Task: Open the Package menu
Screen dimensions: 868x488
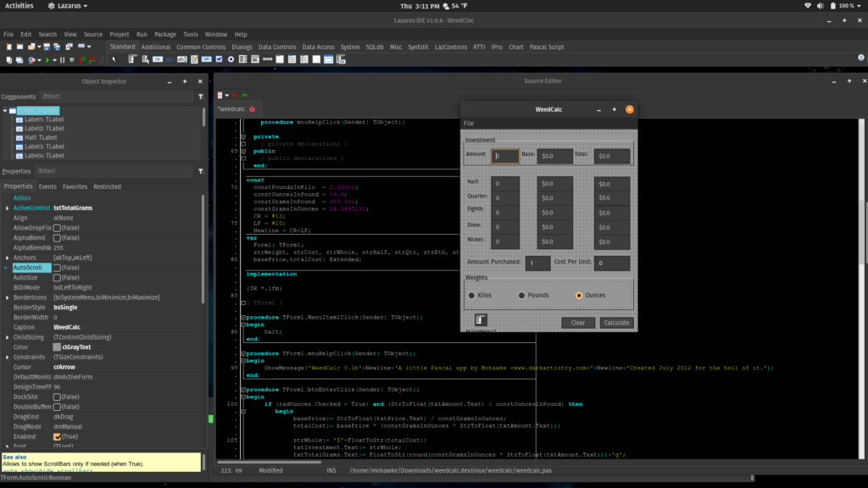Action: pyautogui.click(x=166, y=35)
